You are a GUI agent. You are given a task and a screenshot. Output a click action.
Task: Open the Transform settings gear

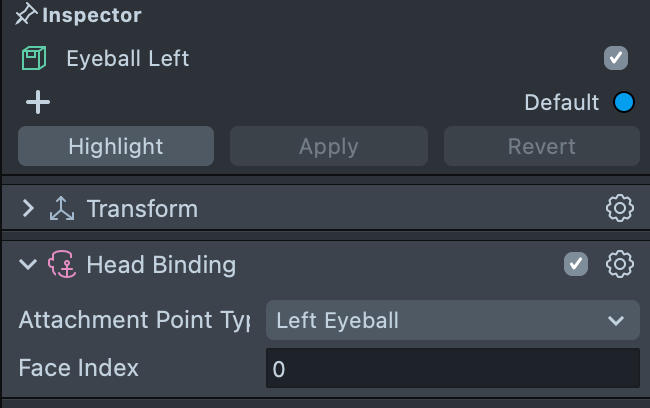(620, 209)
